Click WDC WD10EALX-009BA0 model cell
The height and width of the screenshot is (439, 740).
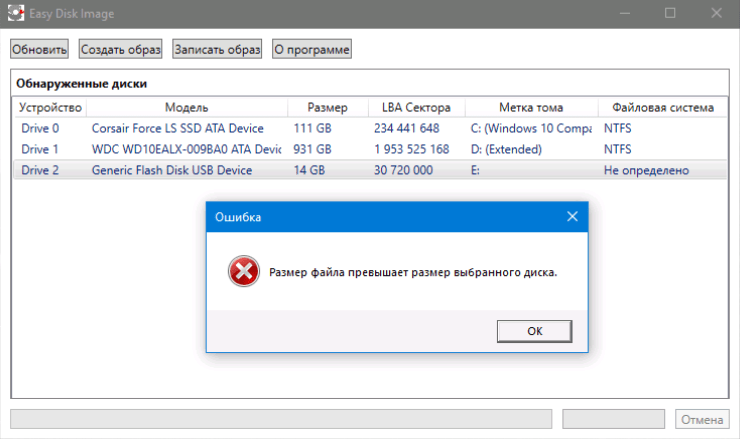click(x=186, y=149)
